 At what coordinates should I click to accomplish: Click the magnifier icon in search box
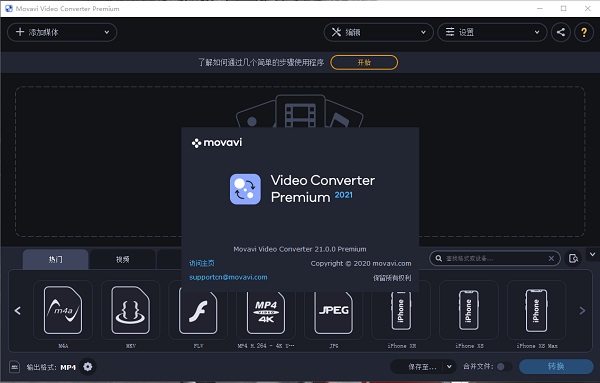point(439,259)
